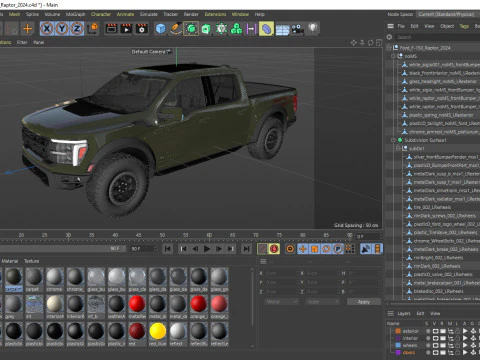This screenshot has height=360, width=480.
Task: Open the Render menu
Action: (x=191, y=14)
